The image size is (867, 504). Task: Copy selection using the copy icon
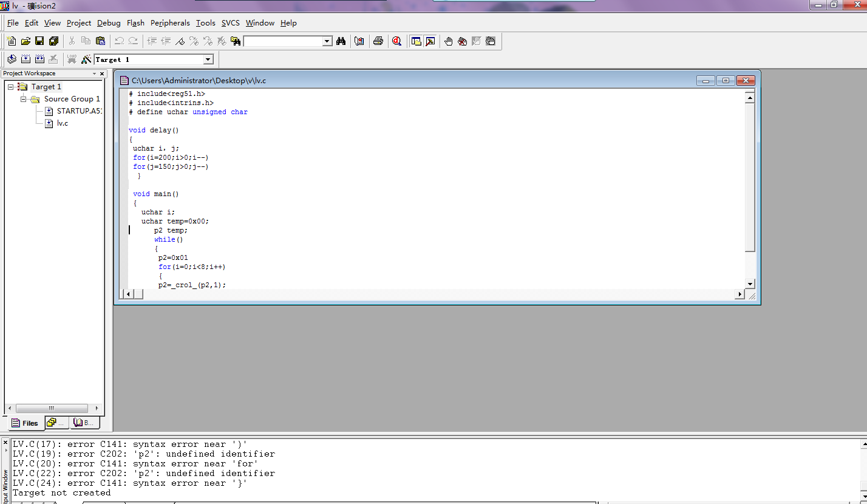(86, 41)
